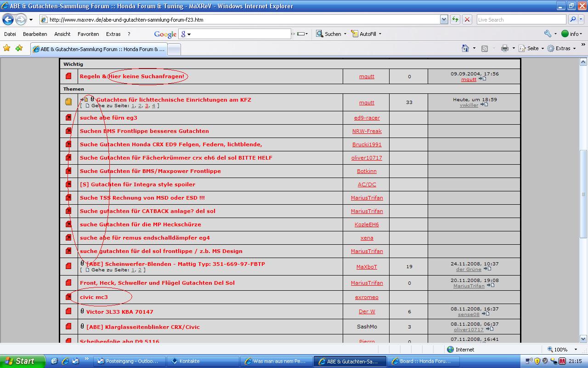
Task: Go to page 3 of Gutachten lichttechnische thread
Action: 147,106
